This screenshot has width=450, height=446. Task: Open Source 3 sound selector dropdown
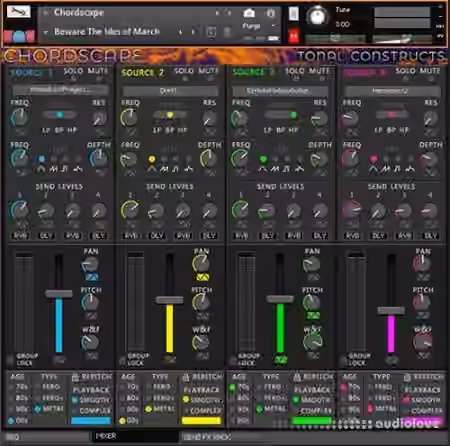click(x=280, y=91)
